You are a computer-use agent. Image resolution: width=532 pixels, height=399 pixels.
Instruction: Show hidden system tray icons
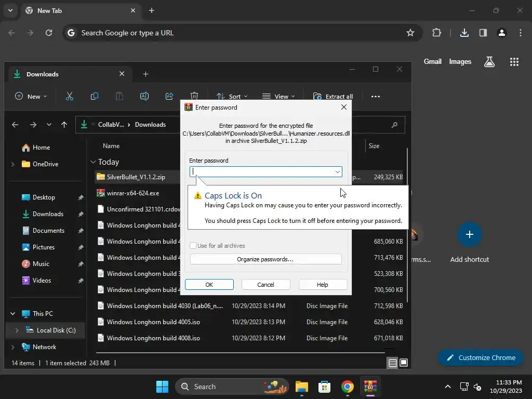[x=448, y=387]
